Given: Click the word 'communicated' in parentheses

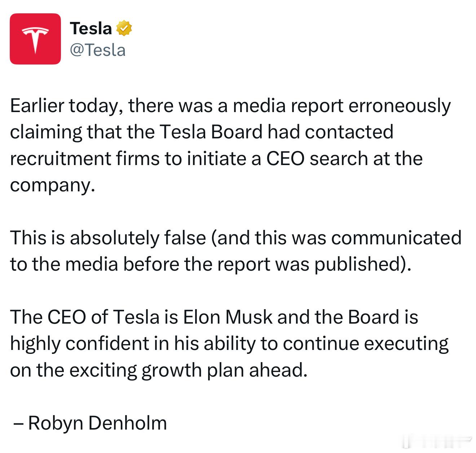Looking at the screenshot, I should click(x=396, y=238).
